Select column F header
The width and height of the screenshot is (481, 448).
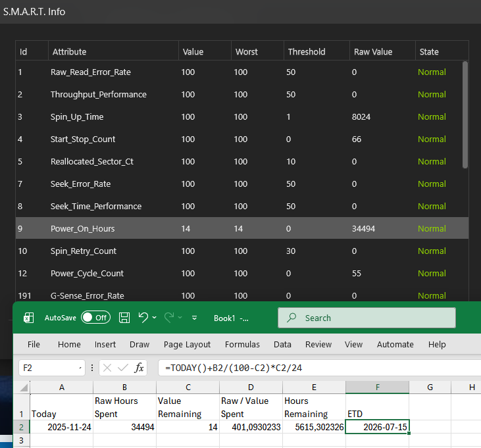tap(377, 387)
